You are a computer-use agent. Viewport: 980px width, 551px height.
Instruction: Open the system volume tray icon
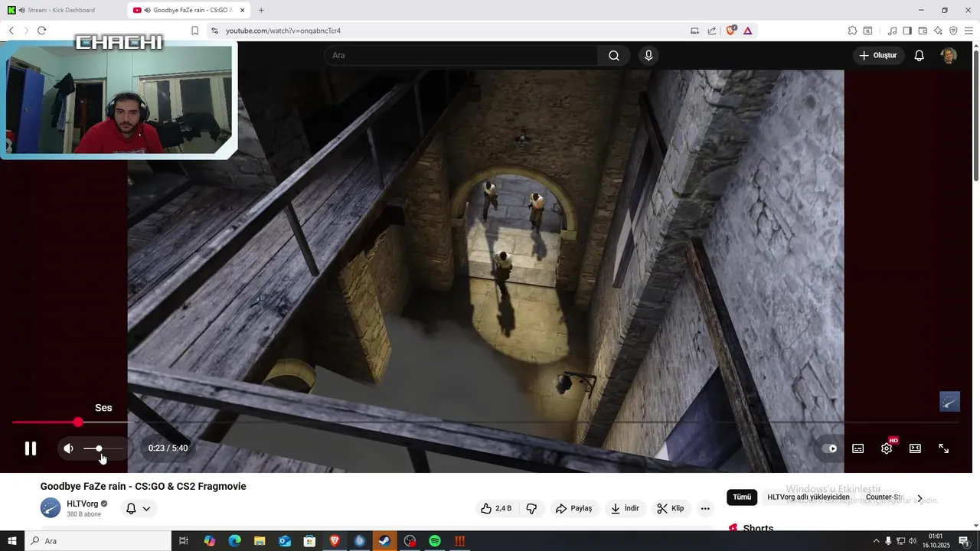[913, 541]
